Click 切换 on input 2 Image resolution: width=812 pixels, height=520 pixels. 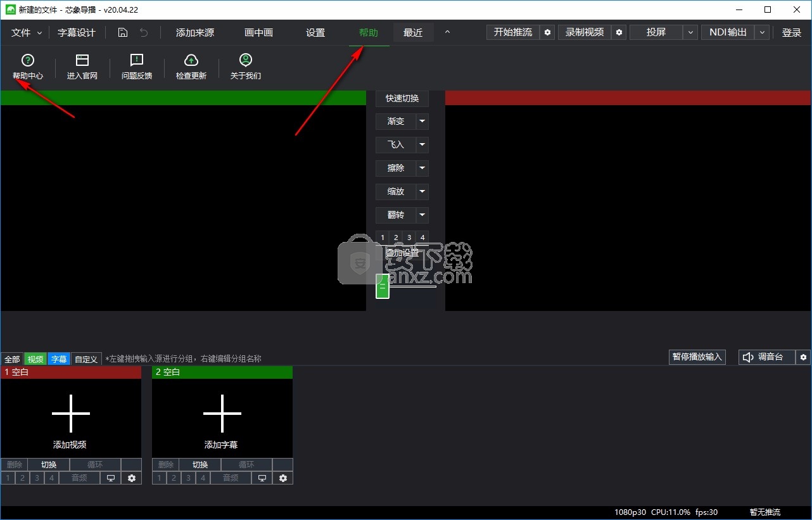[200, 465]
